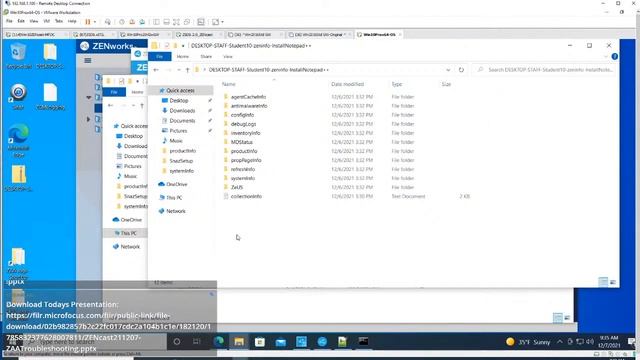Select the propPageInfo folder

pyautogui.click(x=246, y=160)
